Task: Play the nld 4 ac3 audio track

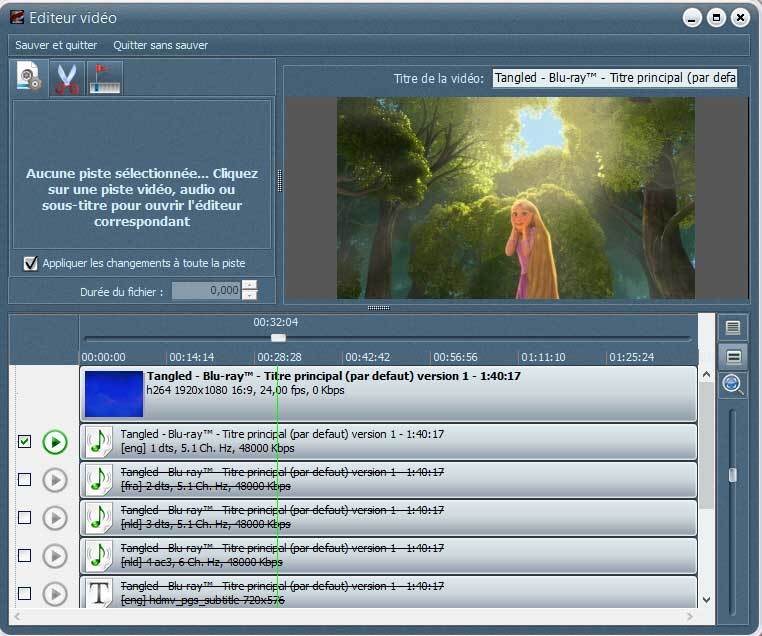Action: [55, 556]
